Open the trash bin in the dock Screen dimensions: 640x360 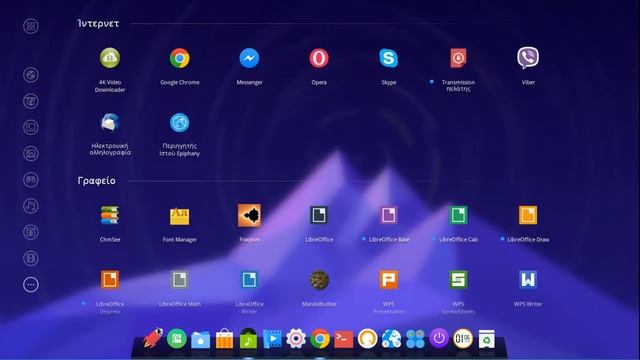tap(487, 339)
